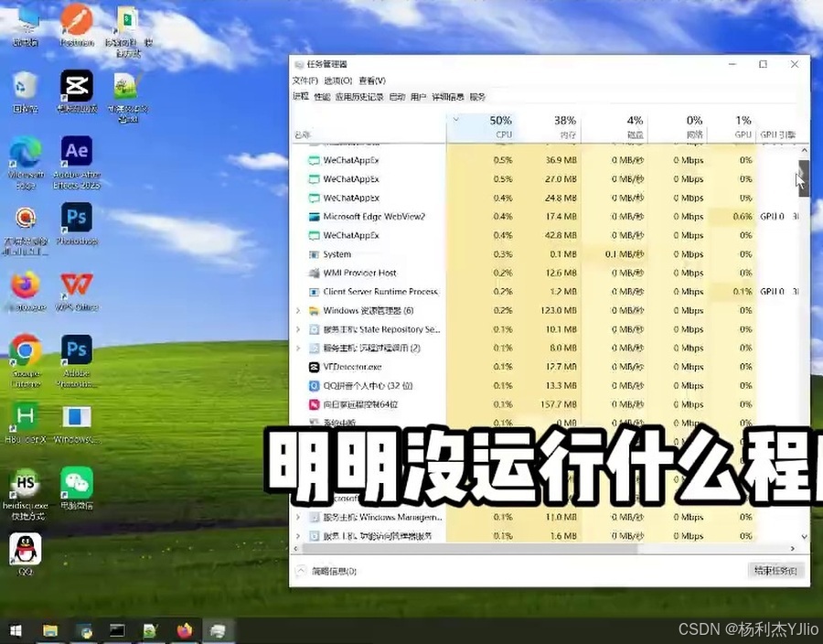Expand the 功能访问管理器服务 service host row
The height and width of the screenshot is (644, 823).
click(298, 536)
